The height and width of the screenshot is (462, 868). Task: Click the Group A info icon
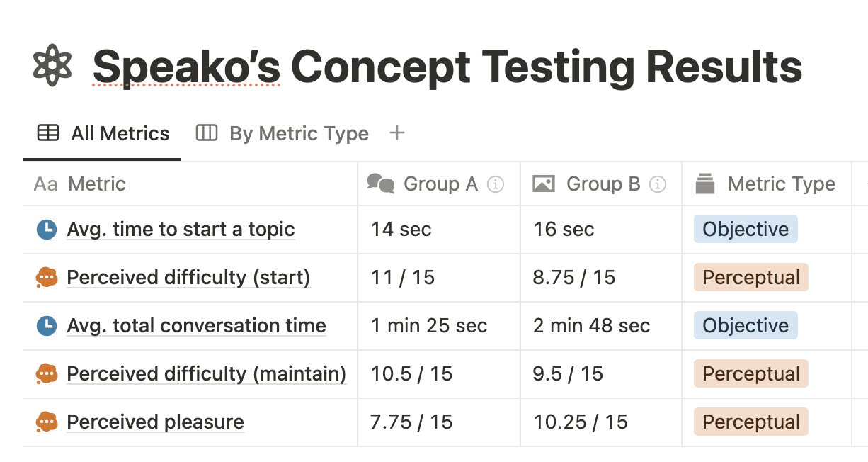[496, 184]
